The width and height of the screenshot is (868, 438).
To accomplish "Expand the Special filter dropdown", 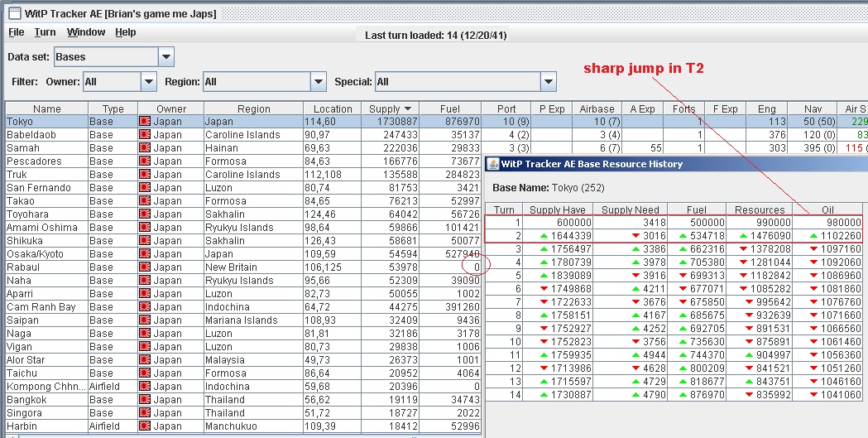I will 548,82.
